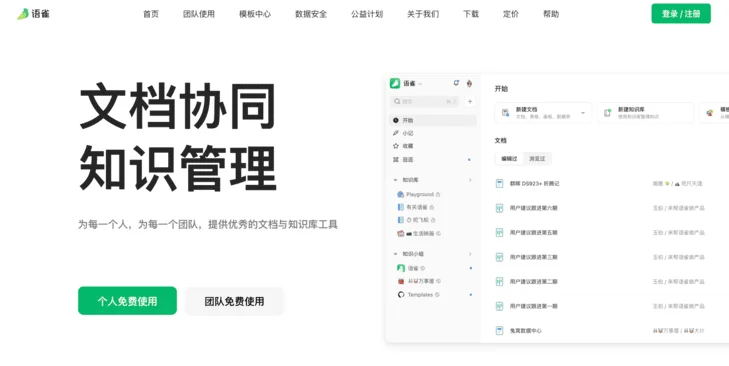This screenshot has width=729, height=366.
Task: Click the document icon for 群晖 DS923+ 折腾记
Action: pos(499,183)
